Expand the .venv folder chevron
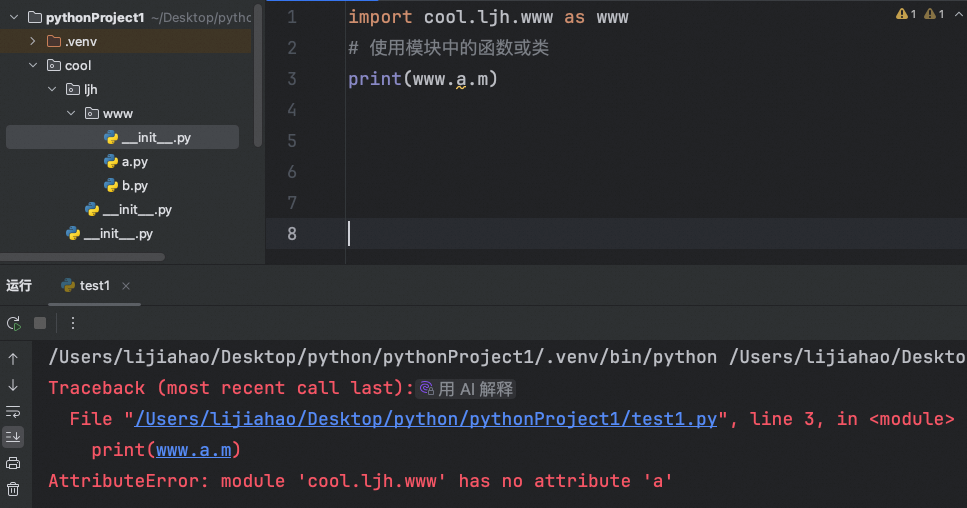 [33, 41]
